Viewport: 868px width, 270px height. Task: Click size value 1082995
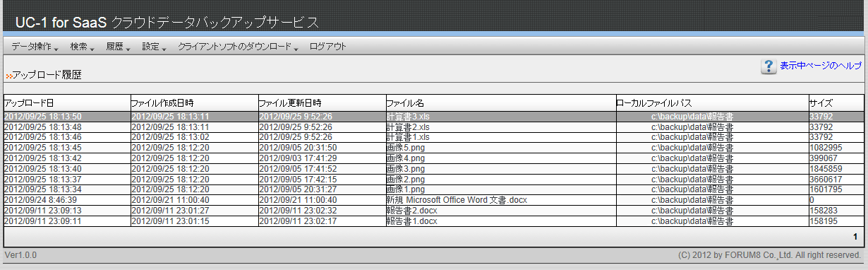click(826, 148)
